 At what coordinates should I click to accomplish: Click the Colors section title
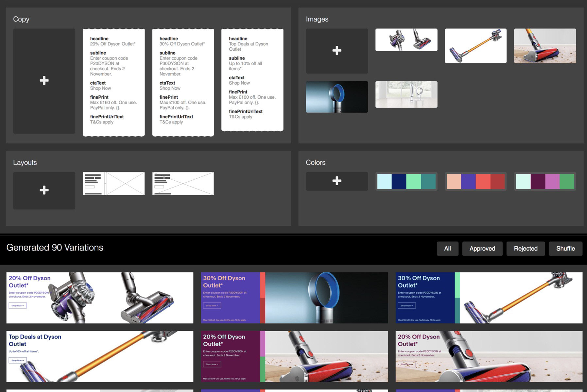click(316, 163)
